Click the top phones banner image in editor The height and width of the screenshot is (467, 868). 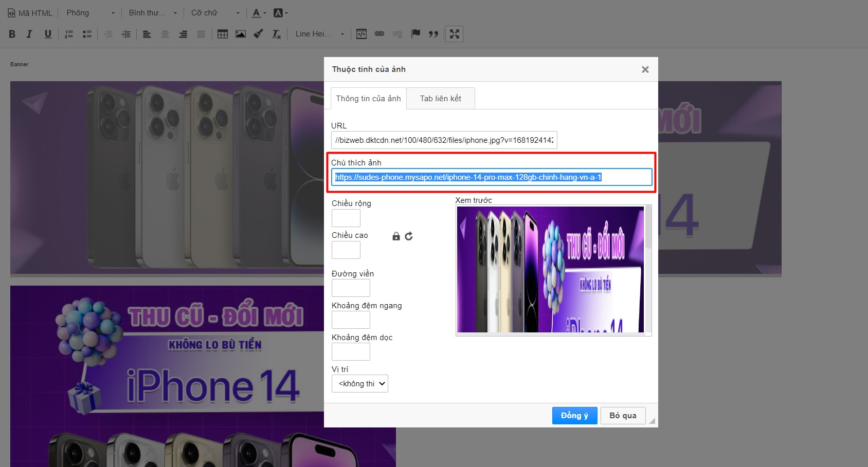(x=167, y=178)
